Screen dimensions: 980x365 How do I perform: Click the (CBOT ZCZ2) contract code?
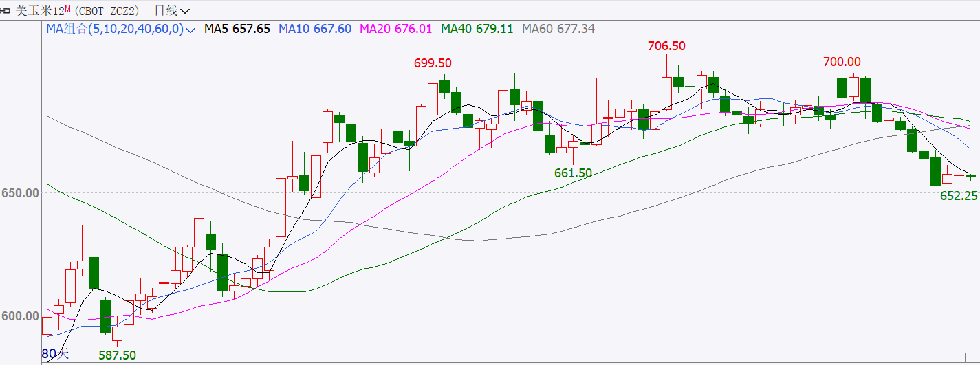point(107,11)
